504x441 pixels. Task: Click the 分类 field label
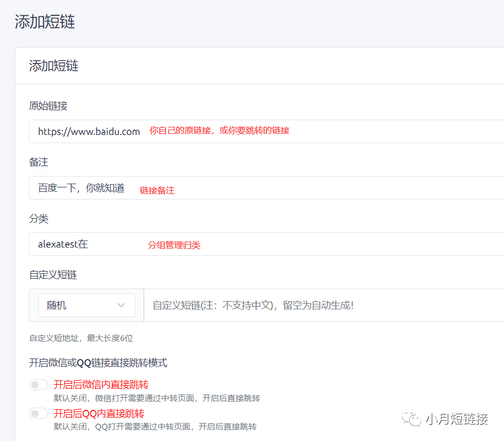coord(39,219)
